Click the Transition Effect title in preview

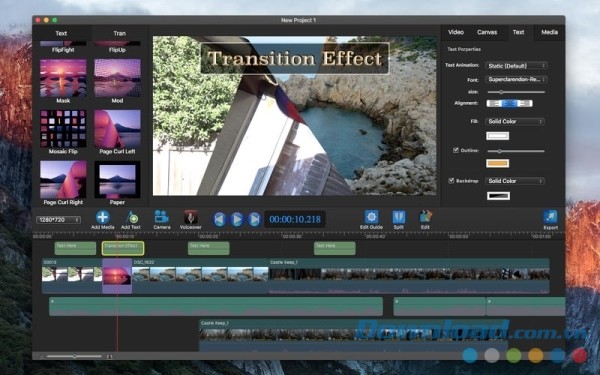295,59
